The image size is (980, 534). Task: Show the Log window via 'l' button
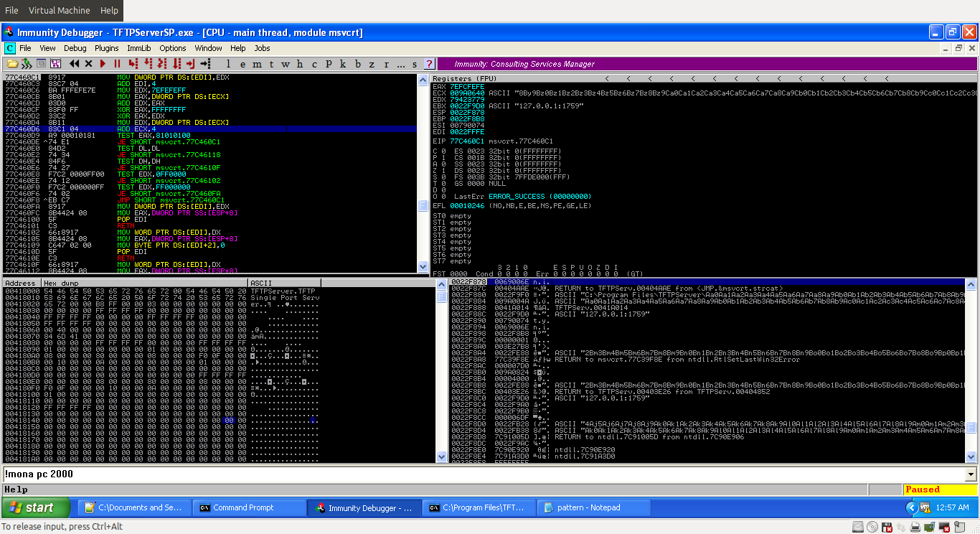(x=229, y=64)
